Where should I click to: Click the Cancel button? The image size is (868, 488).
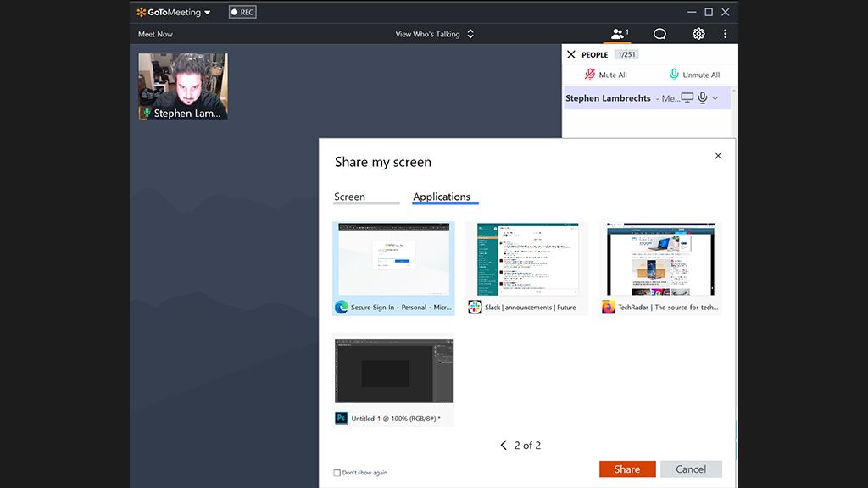[x=691, y=469]
